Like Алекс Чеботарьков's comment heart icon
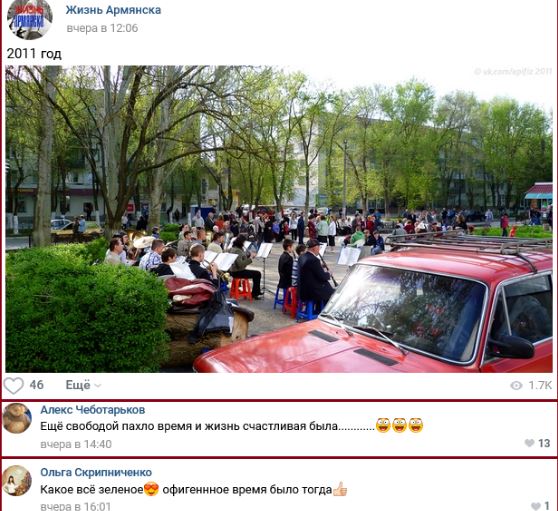Image resolution: width=558 pixels, height=511 pixels. tap(530, 443)
